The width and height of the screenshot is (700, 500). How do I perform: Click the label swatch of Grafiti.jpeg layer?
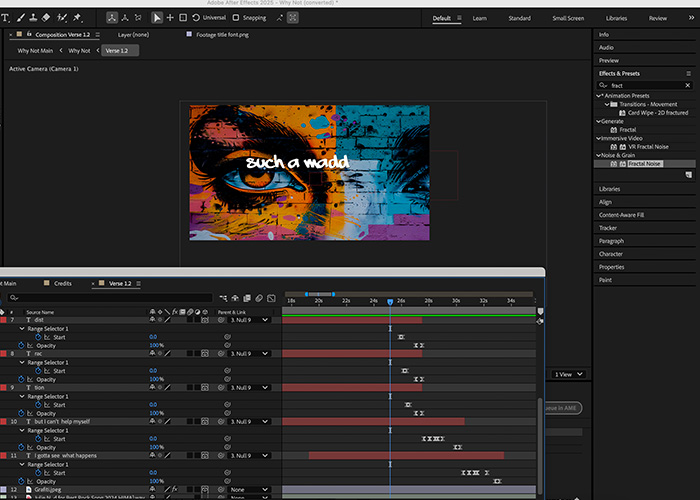coord(4,489)
